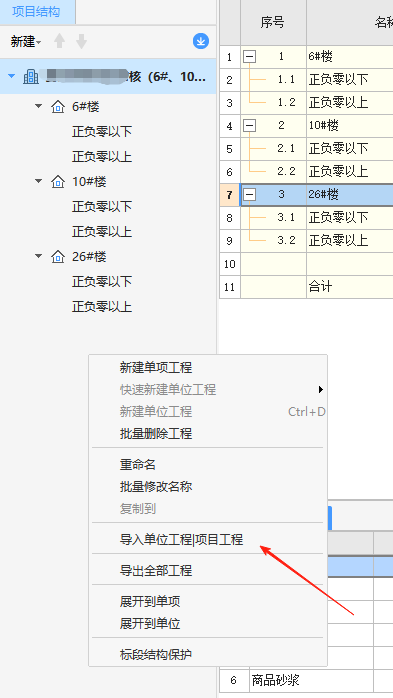This screenshot has height=698, width=393.
Task: Choose 批量删除工程 from context menu
Action: pyautogui.click(x=156, y=434)
